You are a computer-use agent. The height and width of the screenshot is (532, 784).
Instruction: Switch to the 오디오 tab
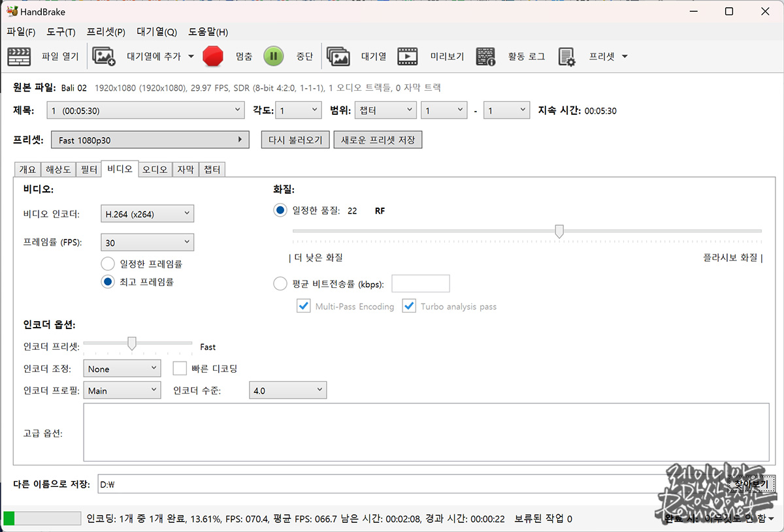tap(154, 169)
